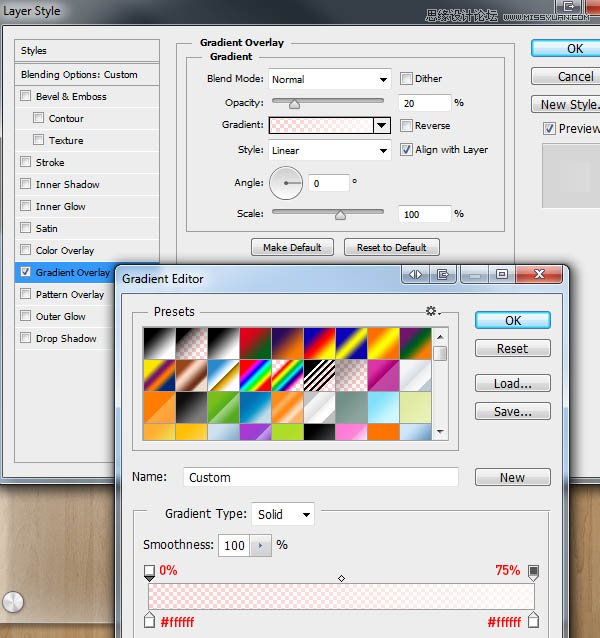Open the Gradient Type dropdown
Image resolution: width=600 pixels, height=638 pixels.
pyautogui.click(x=283, y=514)
